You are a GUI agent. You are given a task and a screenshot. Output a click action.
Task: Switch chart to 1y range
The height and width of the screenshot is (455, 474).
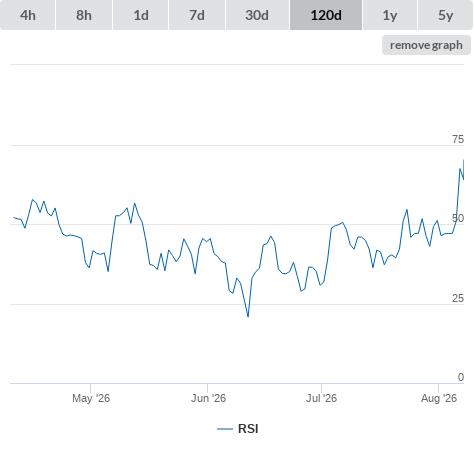tap(390, 15)
